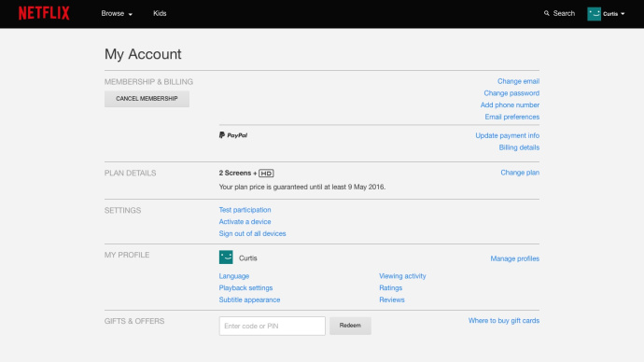Go to the Kids section
The width and height of the screenshot is (644, 362).
click(160, 14)
